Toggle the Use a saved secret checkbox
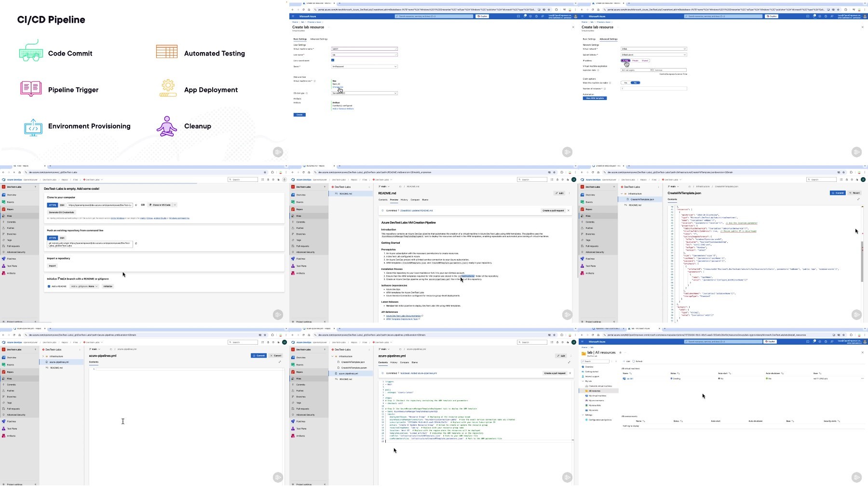Screen dimensions: 868x488 333,60
